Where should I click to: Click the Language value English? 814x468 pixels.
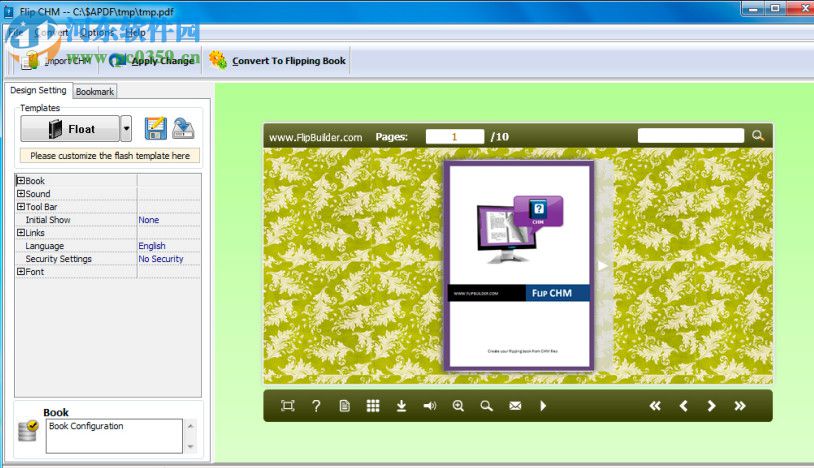(x=152, y=245)
